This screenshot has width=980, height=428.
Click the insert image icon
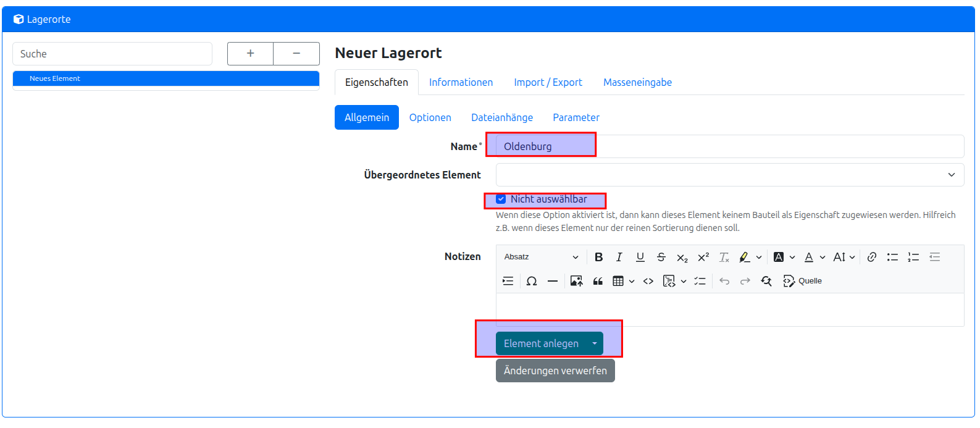pos(576,282)
